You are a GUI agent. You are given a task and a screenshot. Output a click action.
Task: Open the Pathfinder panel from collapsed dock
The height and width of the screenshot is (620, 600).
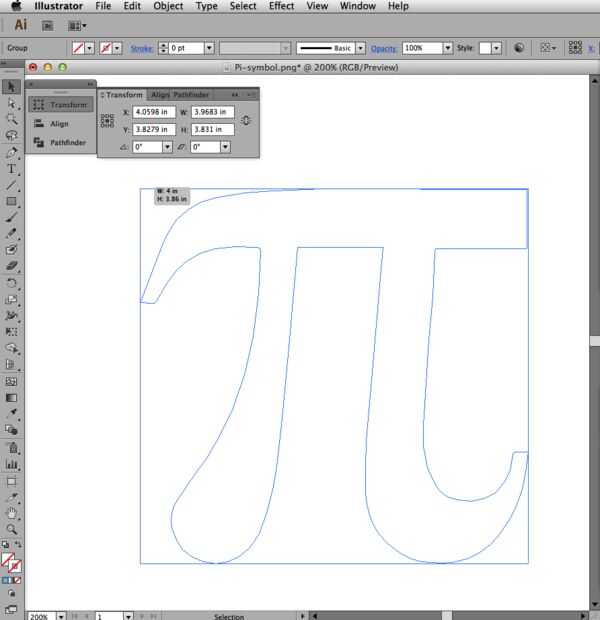[x=61, y=142]
